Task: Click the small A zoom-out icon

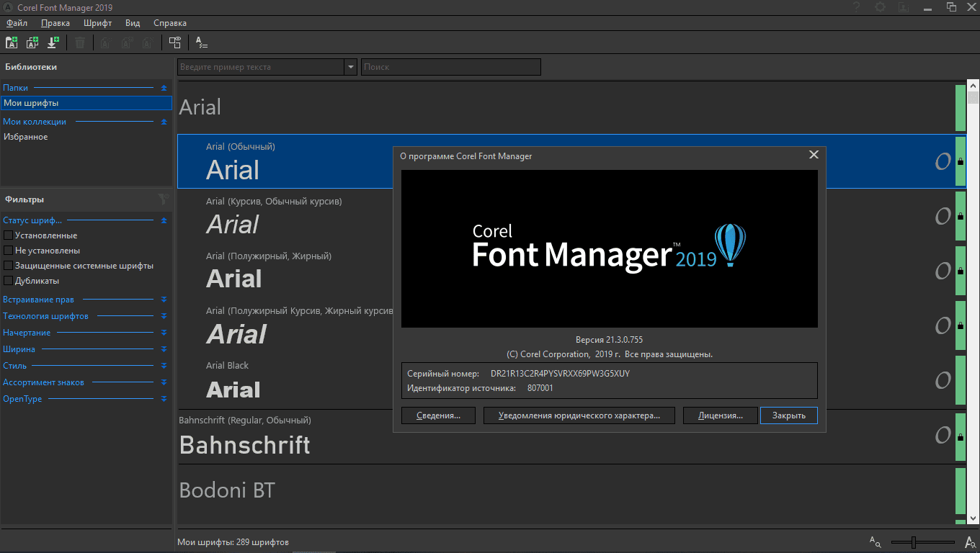Action: (875, 541)
